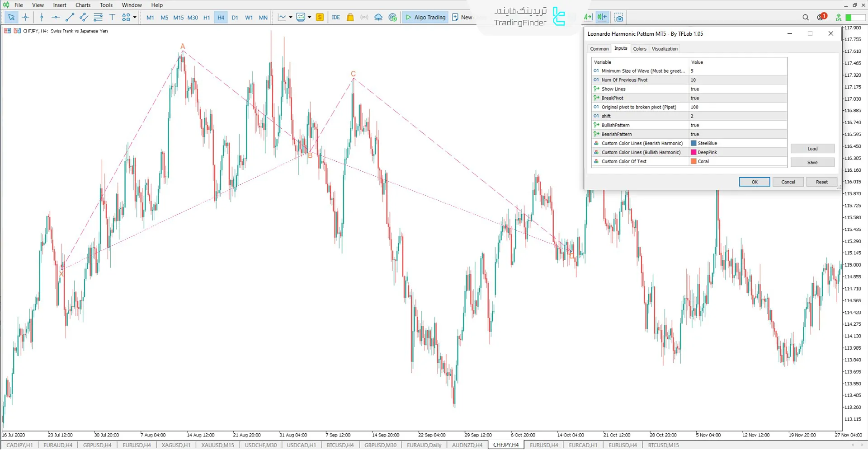Click the search magnifier icon
Screen dimensions: 868x450
click(x=805, y=17)
